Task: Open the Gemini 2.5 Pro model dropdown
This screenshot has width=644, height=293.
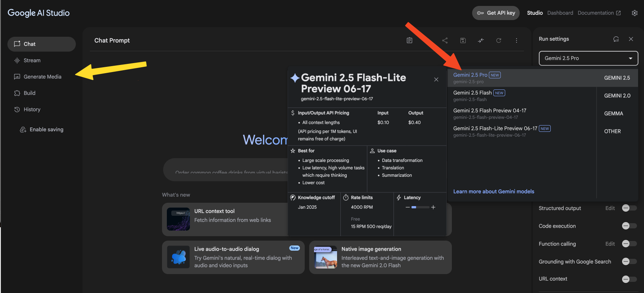Action: (588, 58)
